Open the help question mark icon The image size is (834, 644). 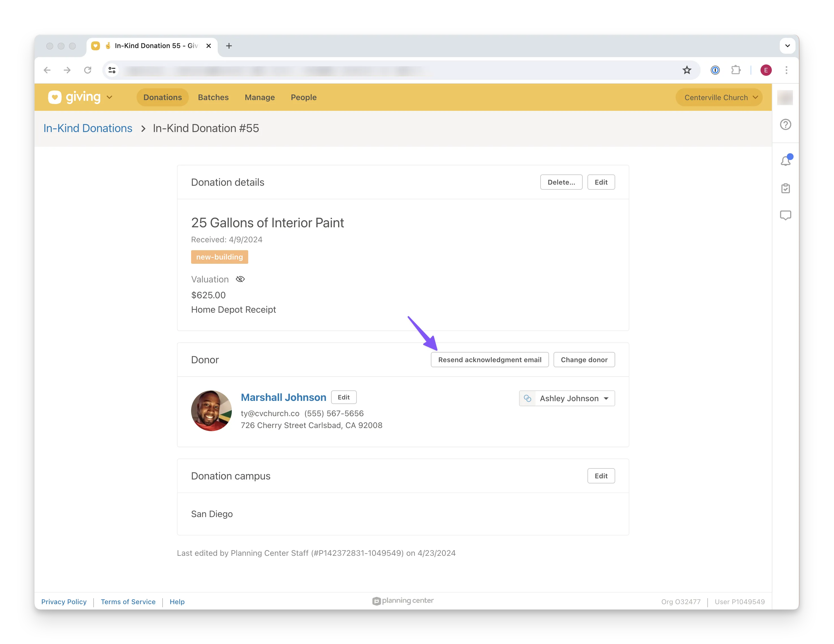click(785, 124)
